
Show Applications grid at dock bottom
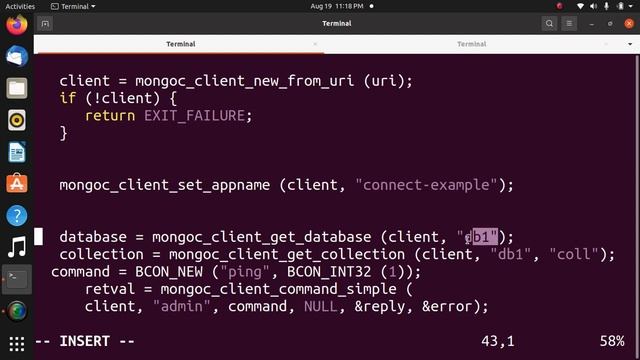point(17,344)
